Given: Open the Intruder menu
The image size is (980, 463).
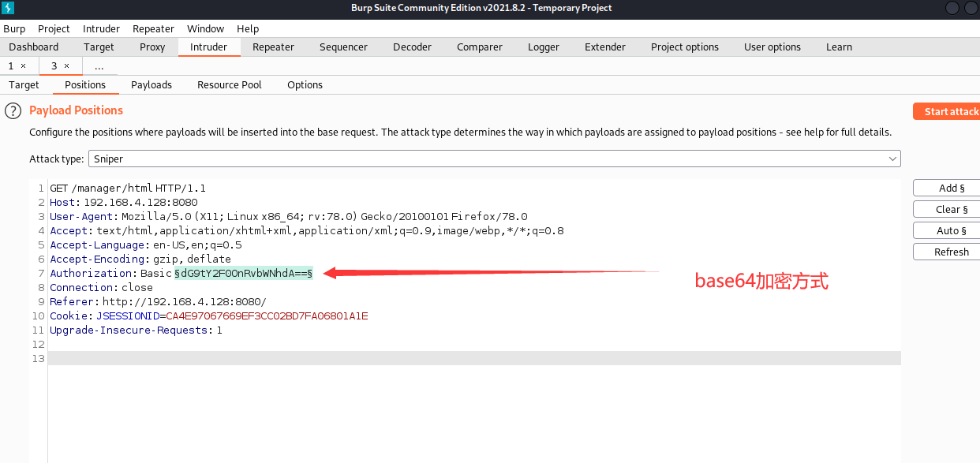Looking at the screenshot, I should 101,28.
